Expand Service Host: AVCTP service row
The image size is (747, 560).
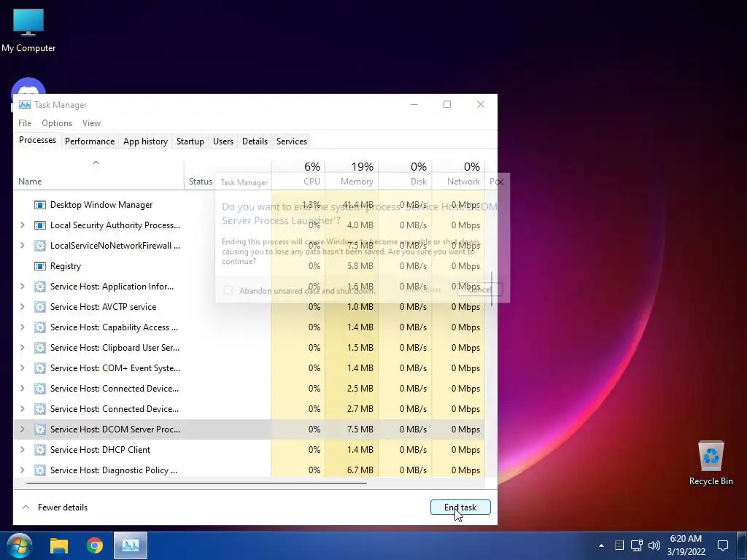pos(23,307)
